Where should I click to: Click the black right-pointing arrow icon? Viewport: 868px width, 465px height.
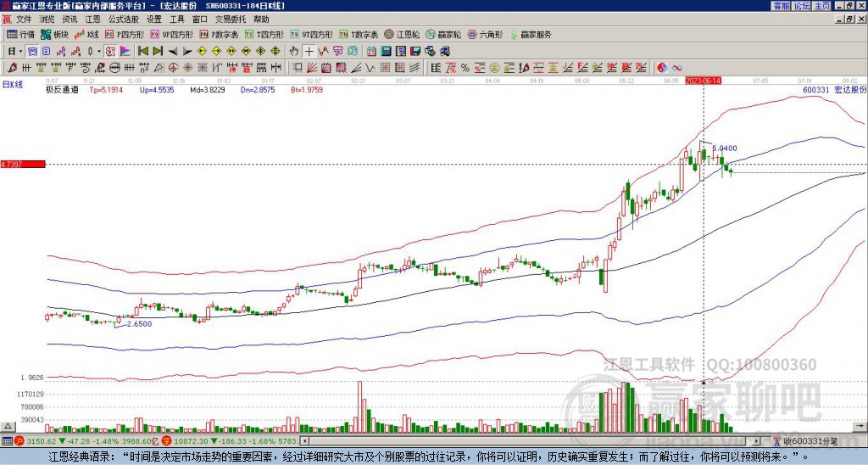[x=187, y=51]
